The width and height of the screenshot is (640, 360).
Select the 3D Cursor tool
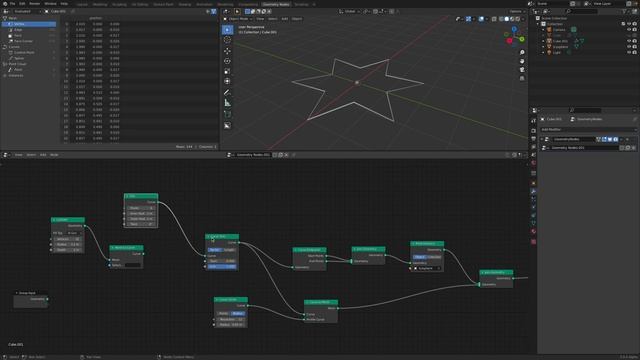tap(227, 40)
